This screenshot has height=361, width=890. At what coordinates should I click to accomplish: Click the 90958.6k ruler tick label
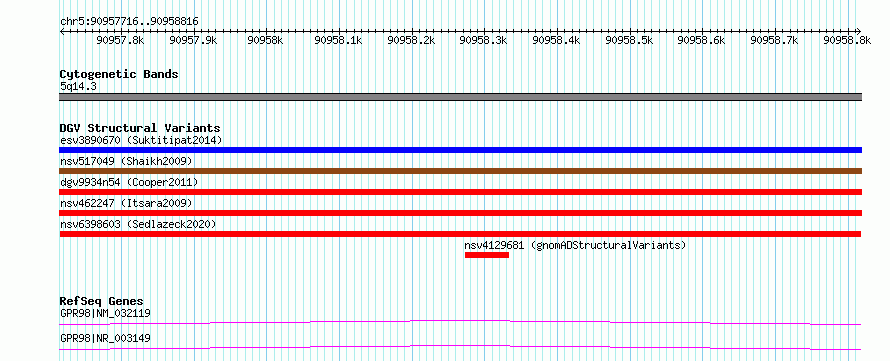(x=702, y=40)
